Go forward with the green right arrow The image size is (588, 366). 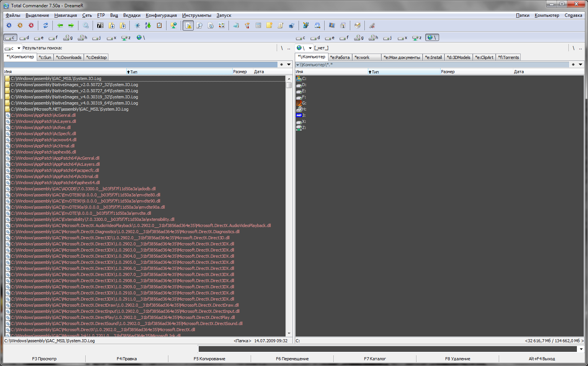point(71,25)
